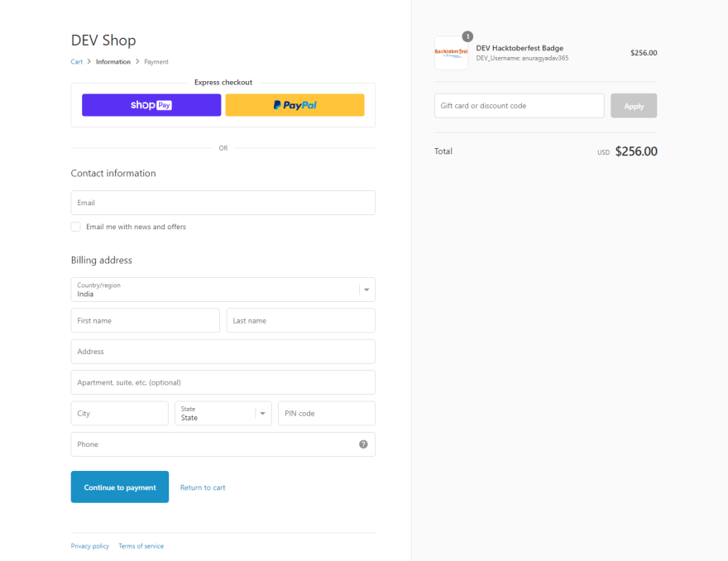The image size is (728, 561).
Task: Click the DEV Hacktoberfest Badge product name
Action: (x=520, y=48)
